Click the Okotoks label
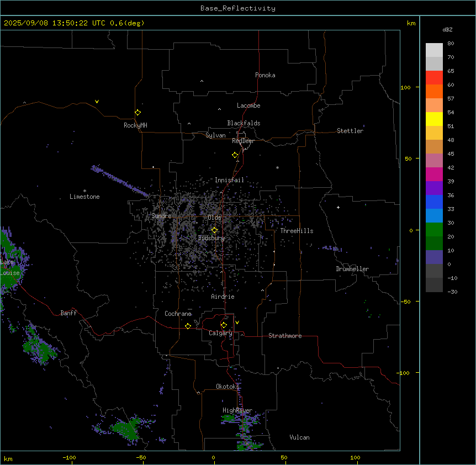This screenshot has width=476, height=465. tap(228, 387)
